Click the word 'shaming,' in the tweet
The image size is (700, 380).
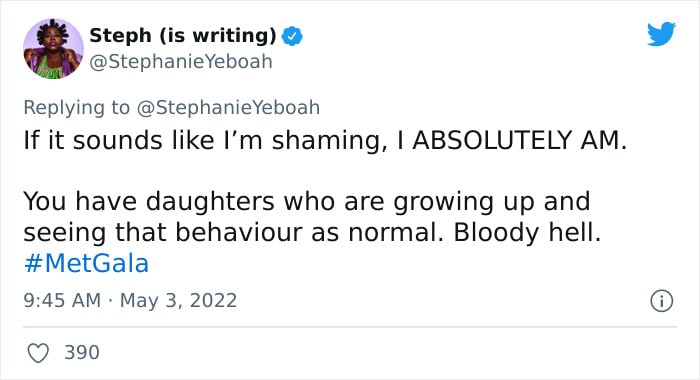[329, 141]
